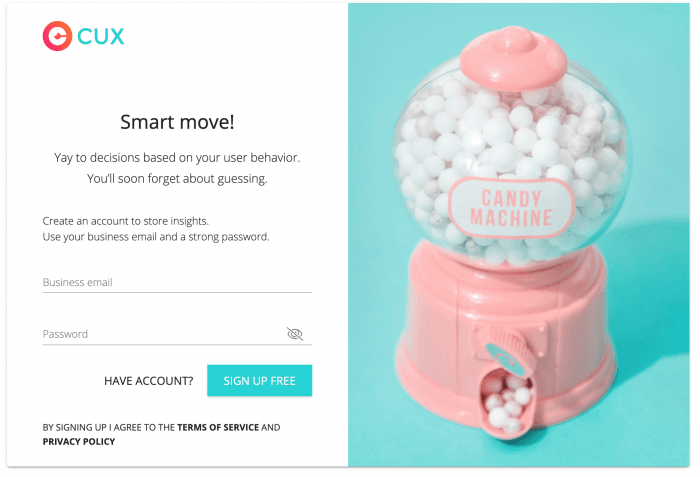
Task: Click the red circular CUX logo icon
Action: click(57, 36)
